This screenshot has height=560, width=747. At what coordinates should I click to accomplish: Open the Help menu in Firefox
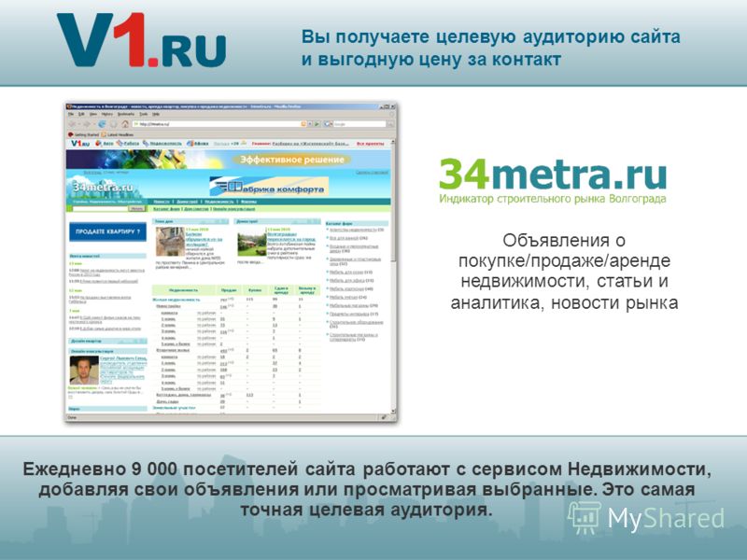156,114
